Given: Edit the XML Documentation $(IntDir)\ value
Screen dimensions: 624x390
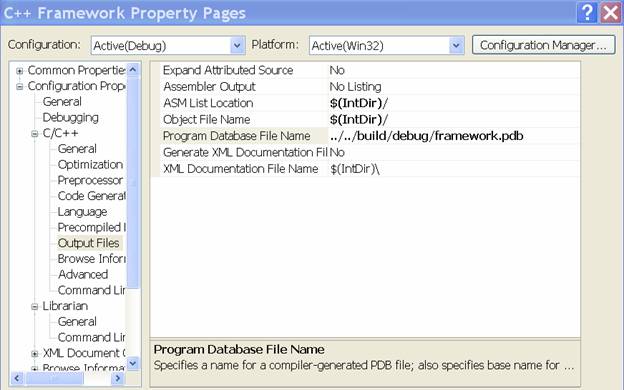Looking at the screenshot, I should click(x=355, y=169).
